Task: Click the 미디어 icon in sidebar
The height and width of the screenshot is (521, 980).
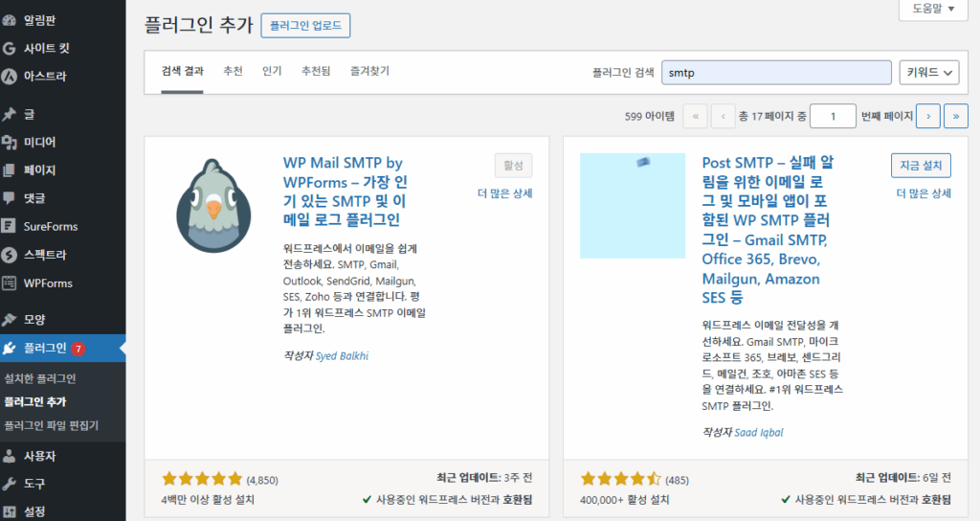Action: pos(9,142)
